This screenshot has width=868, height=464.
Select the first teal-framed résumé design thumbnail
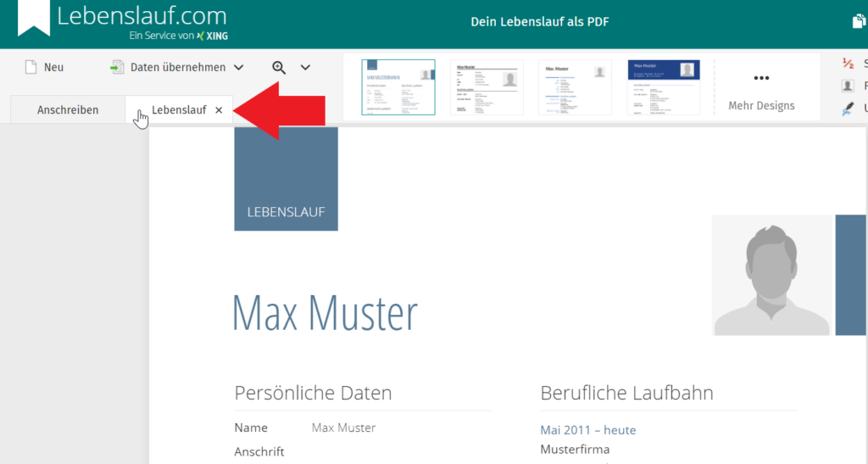[x=398, y=87]
